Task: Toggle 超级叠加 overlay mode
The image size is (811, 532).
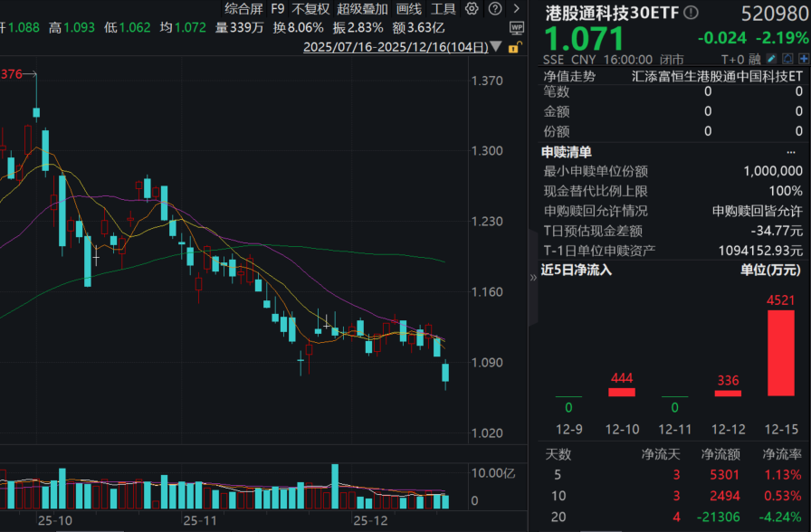Action: [361, 8]
